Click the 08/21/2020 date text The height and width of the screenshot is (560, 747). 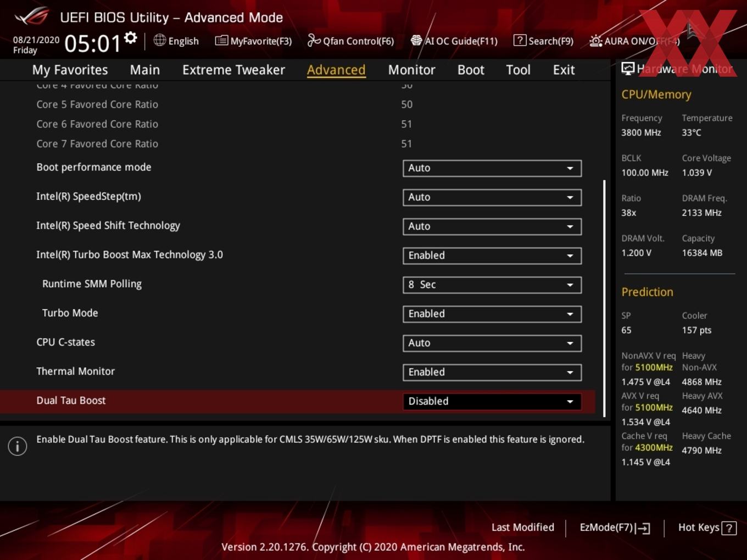[x=36, y=40]
